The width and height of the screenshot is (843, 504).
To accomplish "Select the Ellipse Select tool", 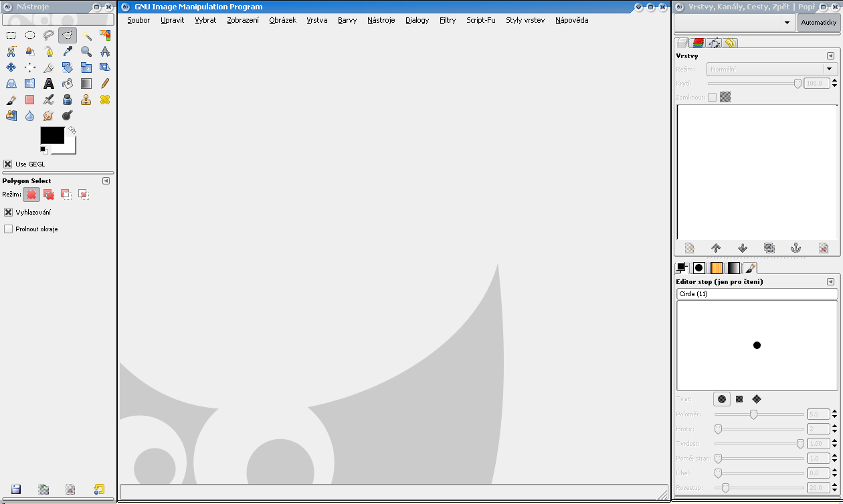I will (x=30, y=35).
